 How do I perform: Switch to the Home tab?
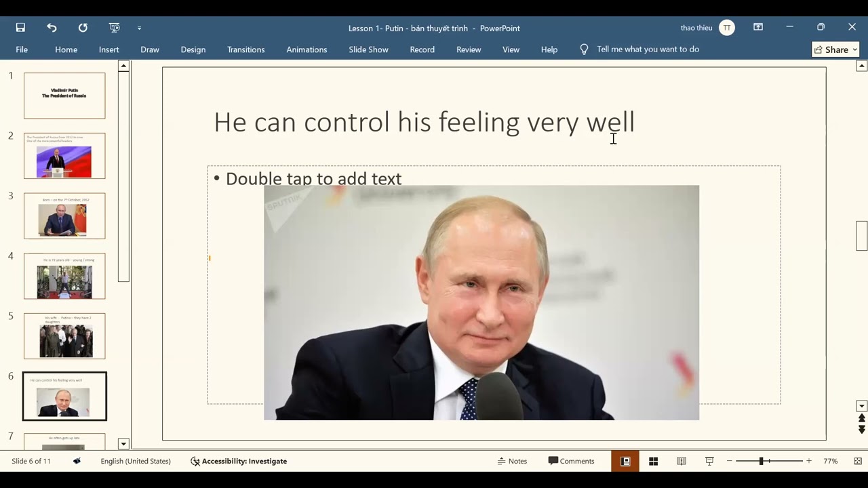66,49
